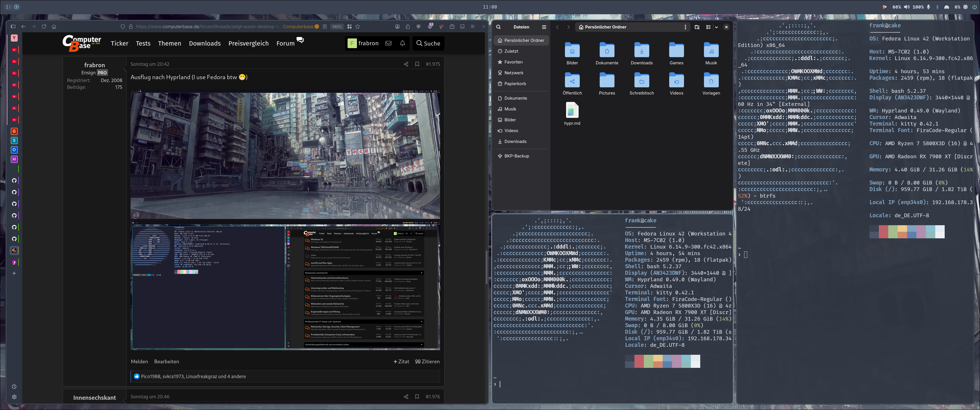
Task: Open the three-dot menu in the path bar
Action: (x=685, y=27)
